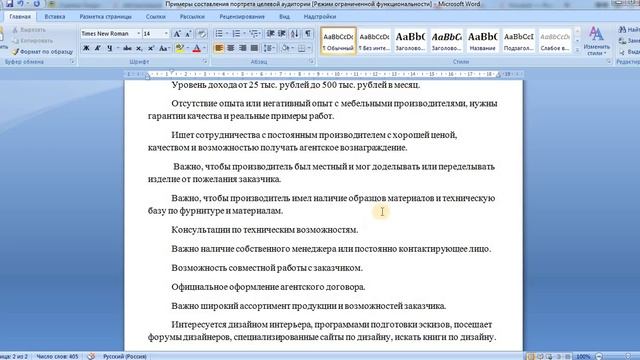The height and width of the screenshot is (360, 640).
Task: Toggle italic К formatting
Action: coord(98,48)
